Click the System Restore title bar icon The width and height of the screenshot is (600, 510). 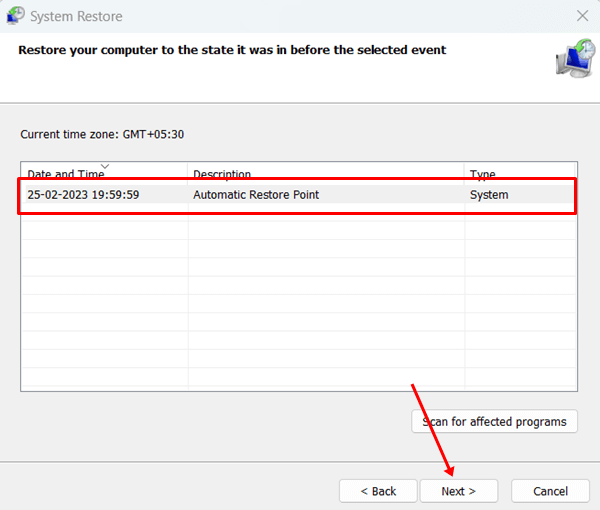[x=15, y=16]
